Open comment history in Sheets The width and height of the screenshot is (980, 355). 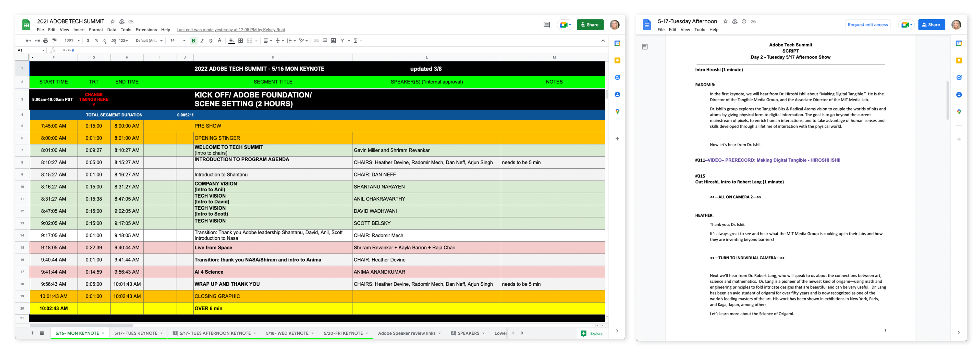point(547,25)
